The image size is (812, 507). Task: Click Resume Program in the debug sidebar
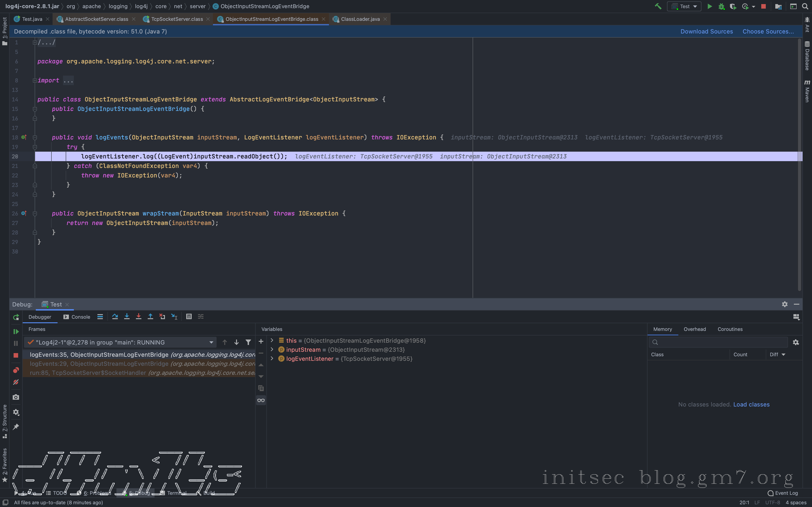pos(16,331)
